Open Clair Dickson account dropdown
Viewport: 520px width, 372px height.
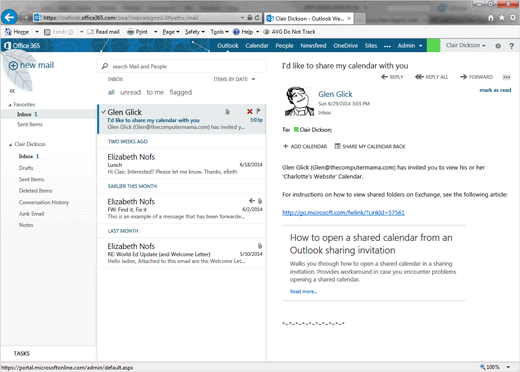(x=465, y=45)
